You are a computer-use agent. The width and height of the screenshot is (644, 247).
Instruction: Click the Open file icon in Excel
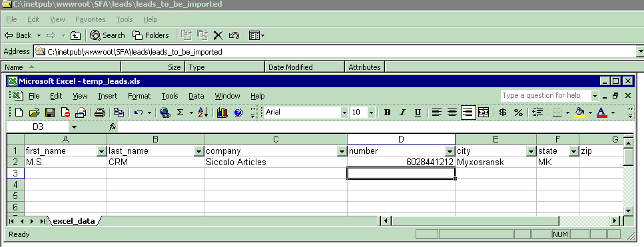point(34,113)
